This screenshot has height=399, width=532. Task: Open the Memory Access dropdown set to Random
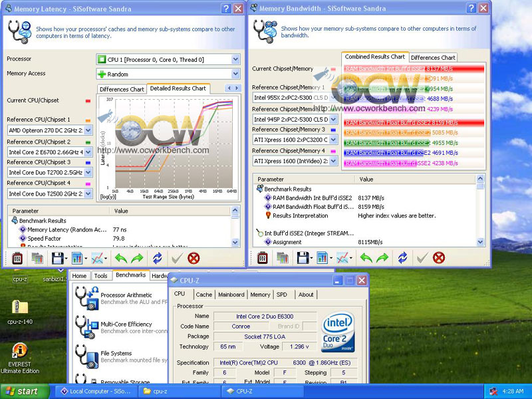(235, 74)
